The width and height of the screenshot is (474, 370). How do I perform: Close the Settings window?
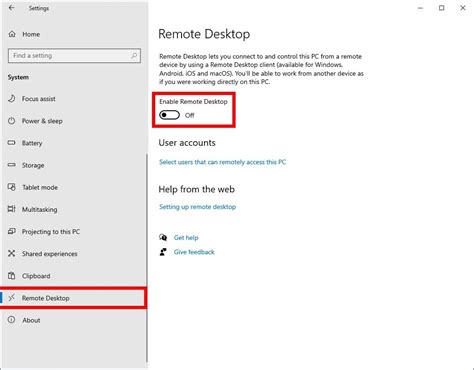tap(463, 8)
